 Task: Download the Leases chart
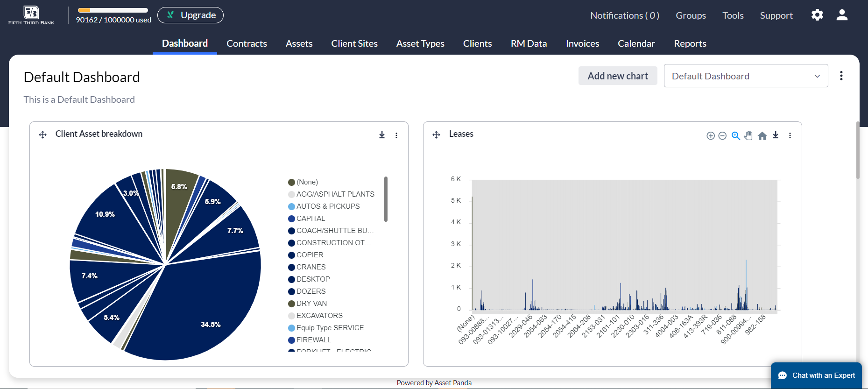click(776, 135)
